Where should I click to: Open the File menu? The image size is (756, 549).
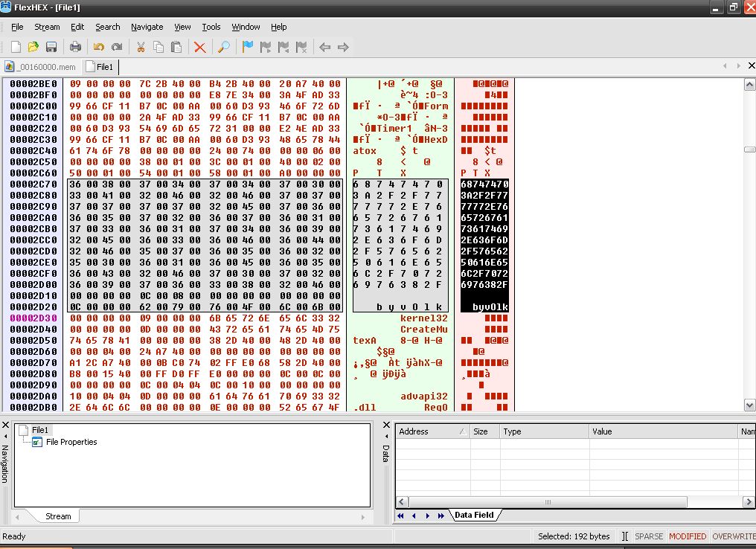pyautogui.click(x=17, y=27)
